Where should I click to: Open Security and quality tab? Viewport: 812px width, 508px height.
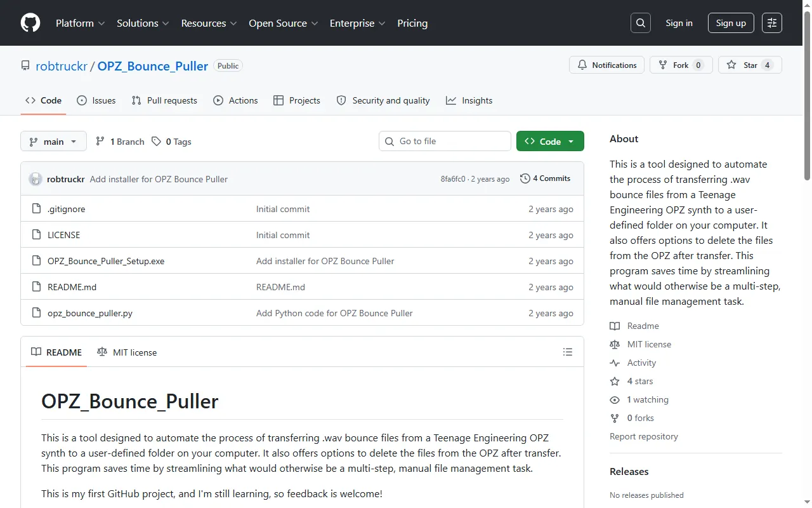(383, 100)
